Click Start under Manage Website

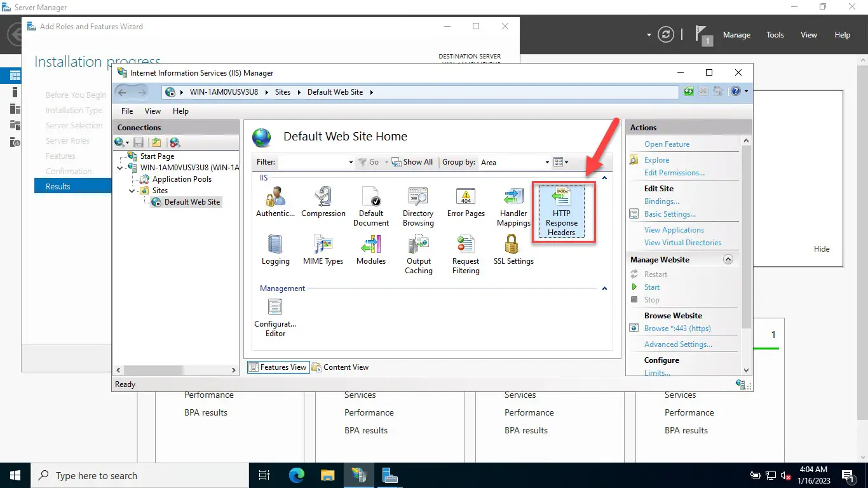pos(652,287)
